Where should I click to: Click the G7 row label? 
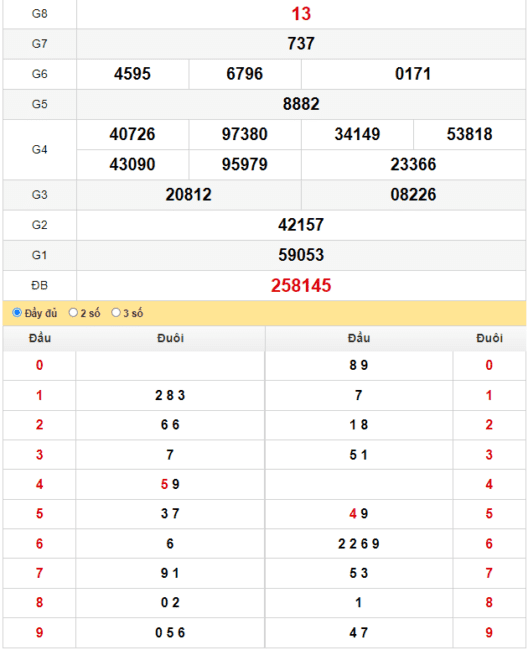coord(40,44)
